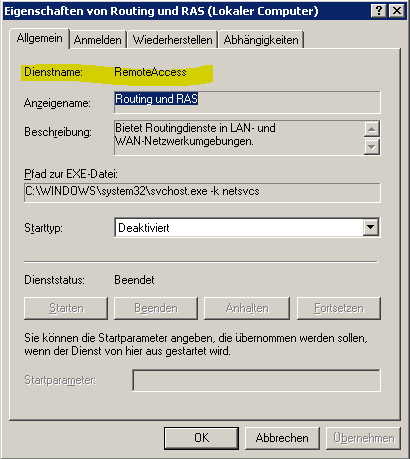
Task: Open the Wiederherstellen tab
Action: [172, 40]
